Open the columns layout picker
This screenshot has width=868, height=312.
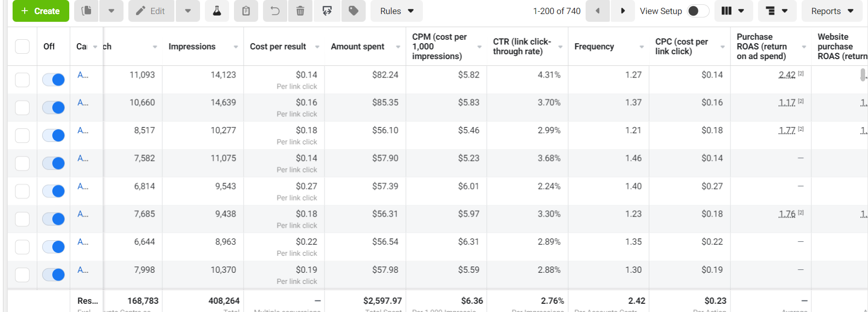tap(732, 11)
